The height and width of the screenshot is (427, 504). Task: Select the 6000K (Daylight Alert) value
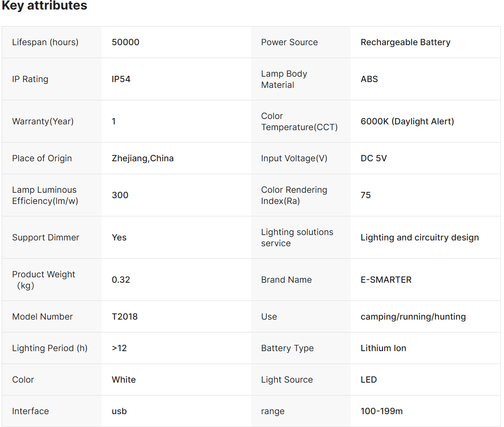(407, 121)
